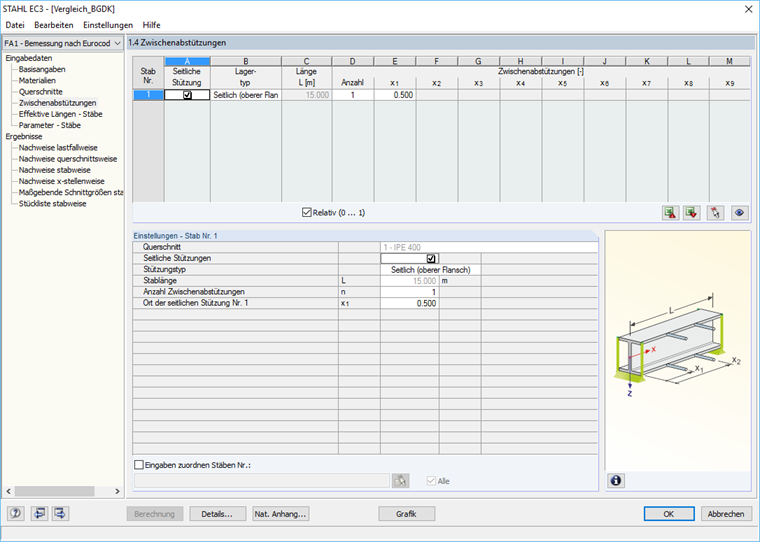760x542 pixels.
Task: Click column header A in the table
Action: 187,61
